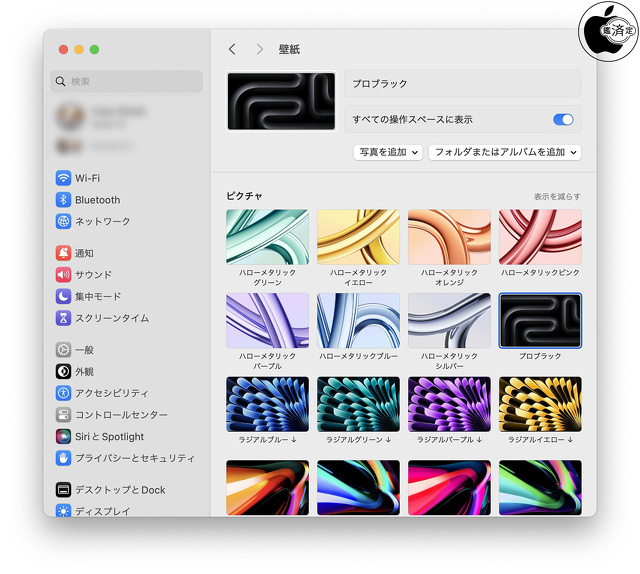Screen dimensions: 640x574
Task: Download ラジアルパープル via its arrow icon
Action: 479,440
